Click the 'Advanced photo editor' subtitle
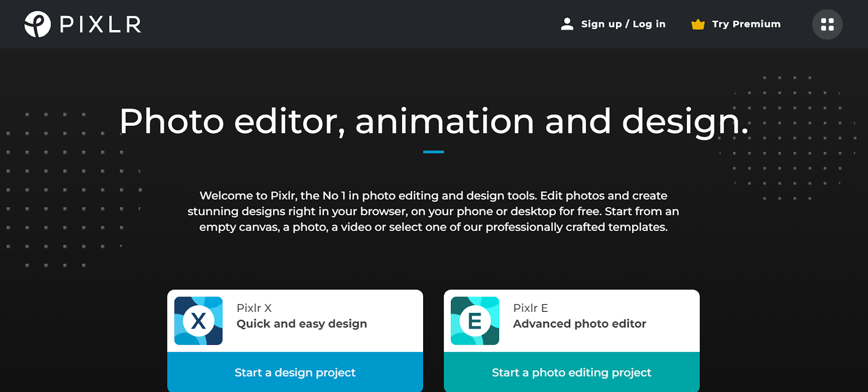The width and height of the screenshot is (868, 392). (579, 324)
